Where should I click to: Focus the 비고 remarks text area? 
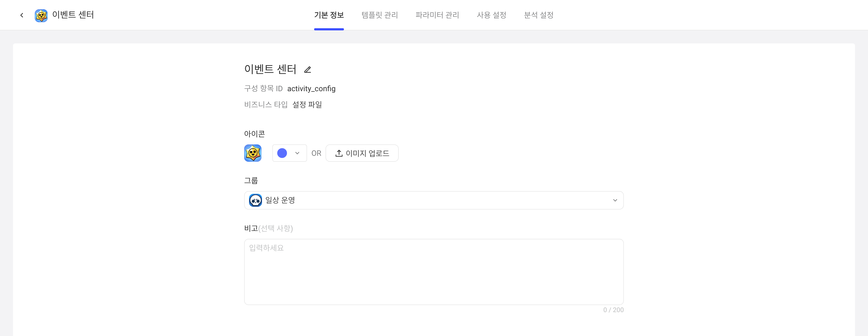click(434, 272)
